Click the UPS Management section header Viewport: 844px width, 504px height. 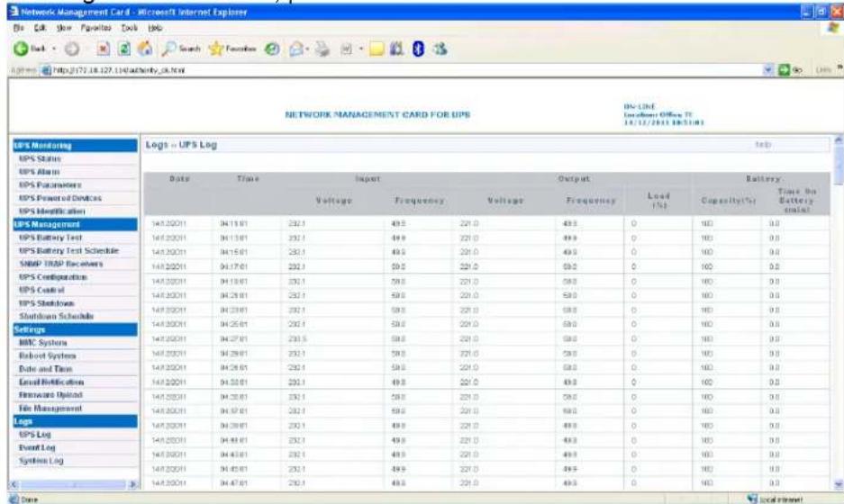click(x=75, y=224)
